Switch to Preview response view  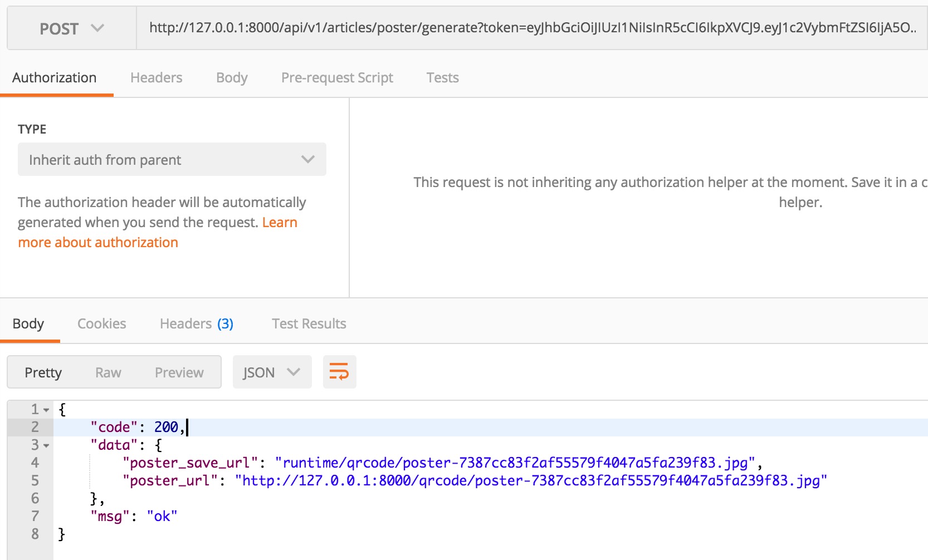coord(179,372)
